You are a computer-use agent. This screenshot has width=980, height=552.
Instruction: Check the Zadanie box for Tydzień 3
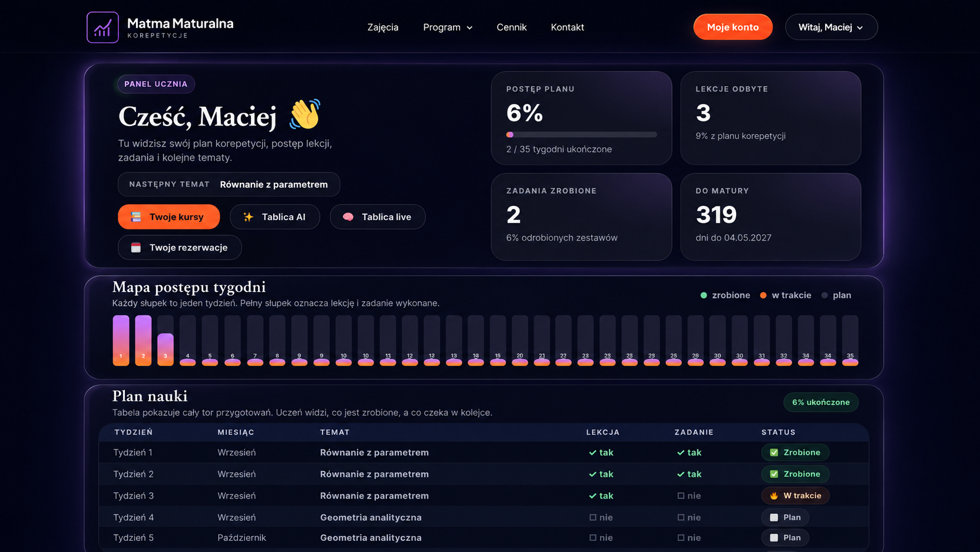[680, 496]
